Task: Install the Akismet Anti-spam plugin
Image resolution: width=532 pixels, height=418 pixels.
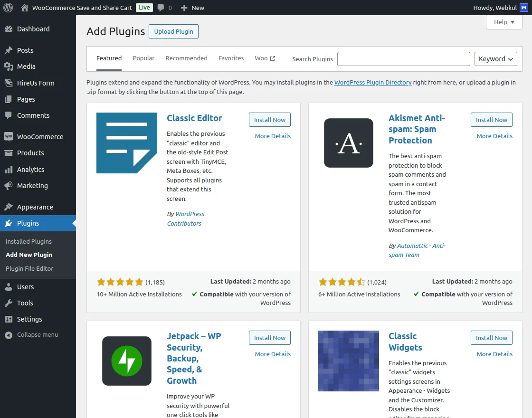Action: click(x=491, y=120)
